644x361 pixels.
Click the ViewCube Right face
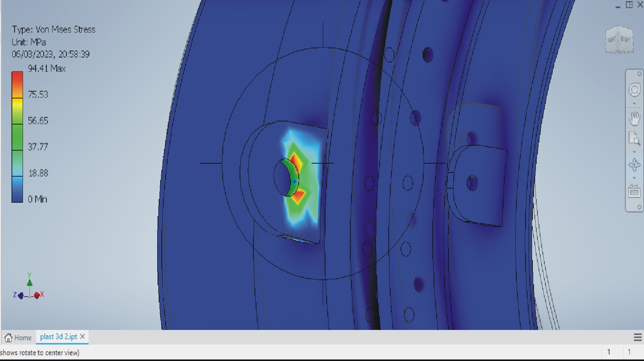(626, 39)
